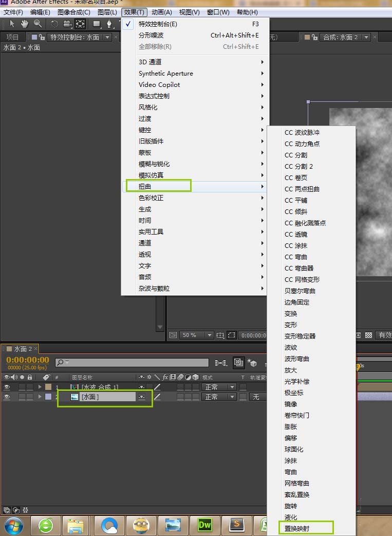Toggle preserve transparency box on 水面 layer

tap(243, 397)
